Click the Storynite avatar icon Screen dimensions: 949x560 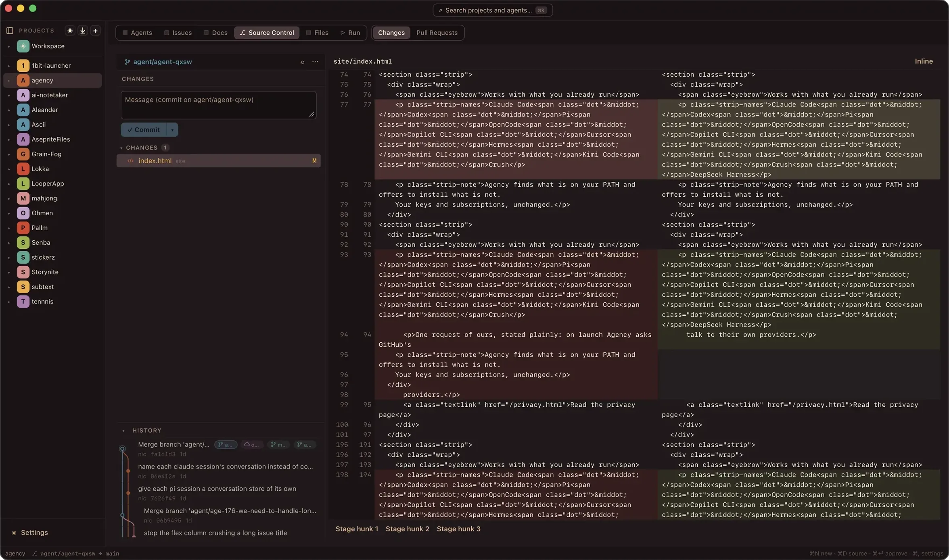[23, 272]
